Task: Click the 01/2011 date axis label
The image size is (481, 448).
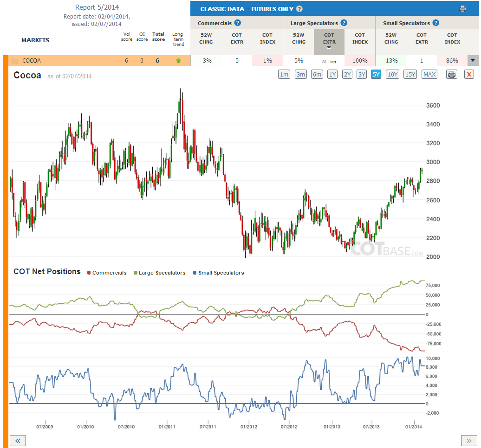Action: [x=167, y=427]
